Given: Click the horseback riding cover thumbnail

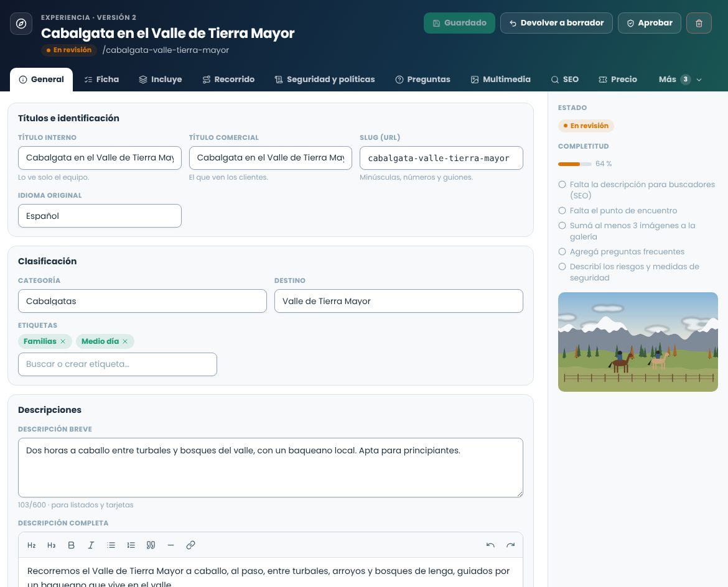Looking at the screenshot, I should pyautogui.click(x=638, y=342).
